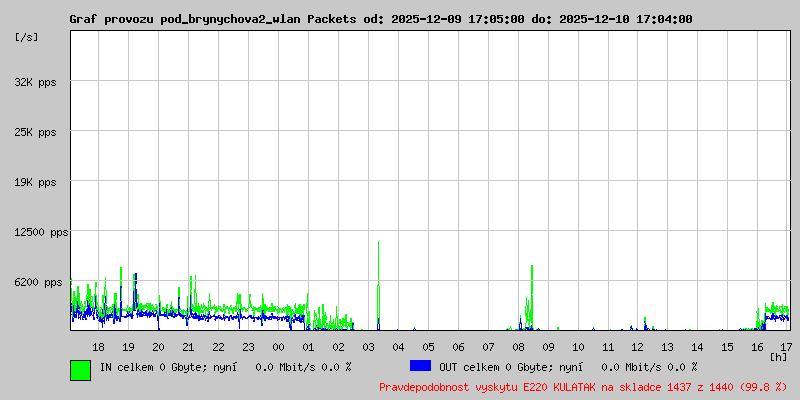Click hour label '04' on time axis

coord(398,347)
